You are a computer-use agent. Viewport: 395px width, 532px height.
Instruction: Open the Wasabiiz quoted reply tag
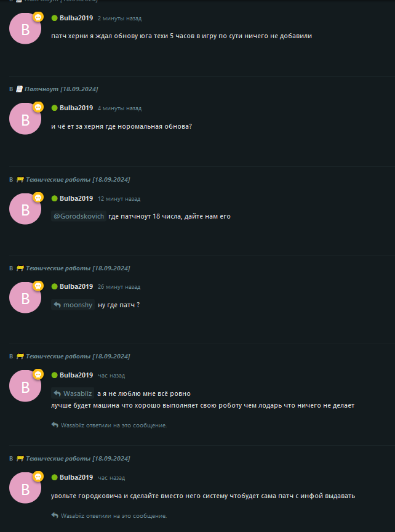(73, 393)
